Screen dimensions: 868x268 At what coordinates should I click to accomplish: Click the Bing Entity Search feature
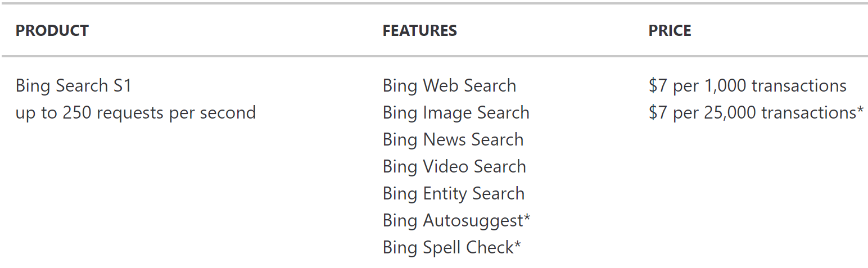click(453, 194)
